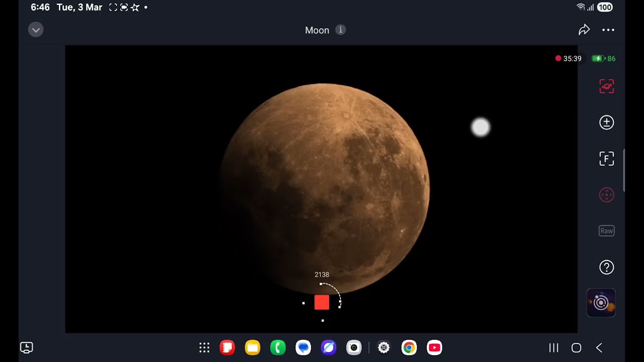This screenshot has width=644, height=362.
Task: Tap the home navigation button
Action: (577, 347)
